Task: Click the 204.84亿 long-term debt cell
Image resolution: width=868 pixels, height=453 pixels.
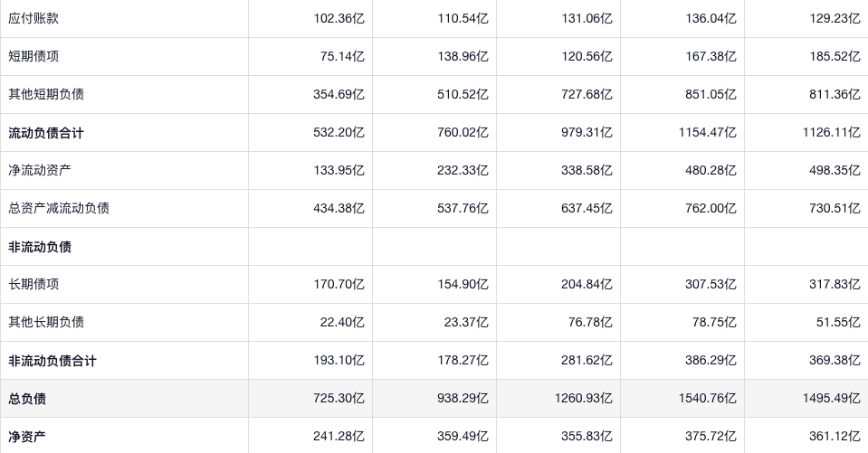Action: tap(587, 284)
